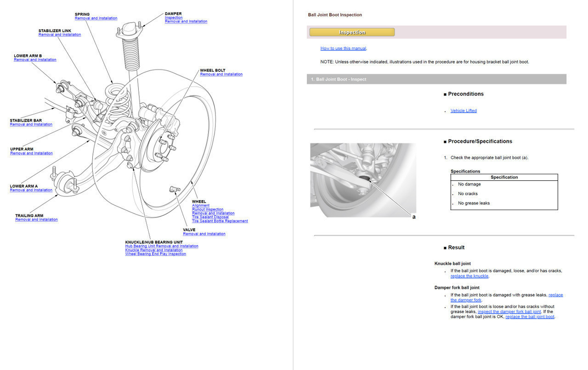Open Knuckle Removal and Installation link
This screenshot has width=588, height=370.
tap(154, 250)
